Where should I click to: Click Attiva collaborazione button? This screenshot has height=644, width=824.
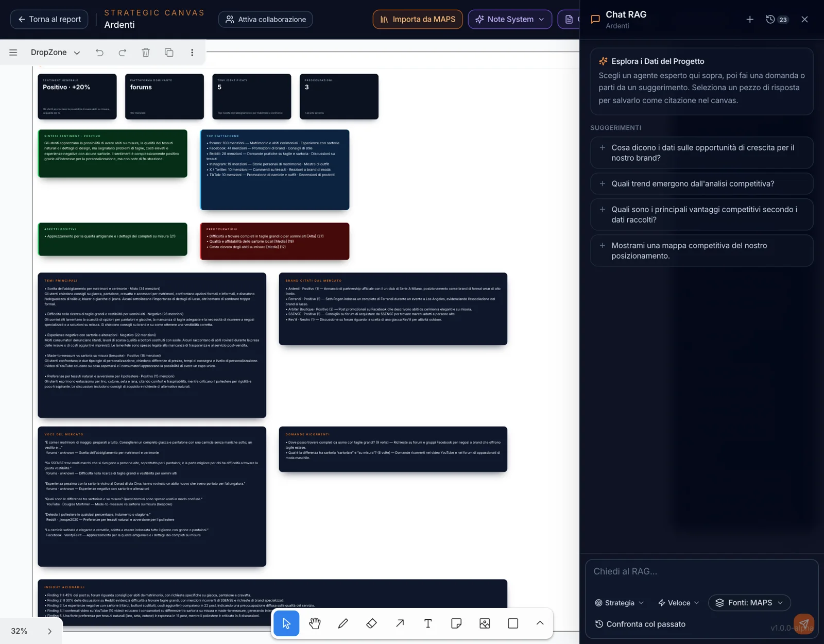(x=265, y=20)
